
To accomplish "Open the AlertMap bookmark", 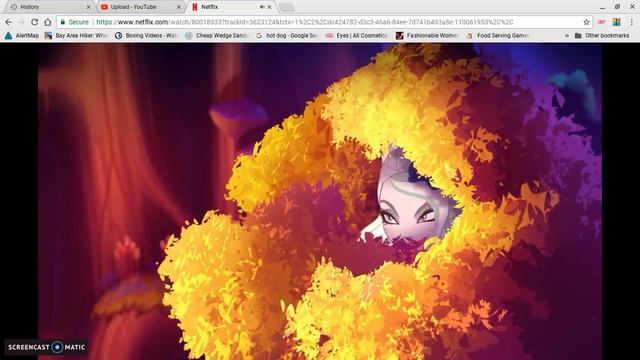I will [22, 36].
